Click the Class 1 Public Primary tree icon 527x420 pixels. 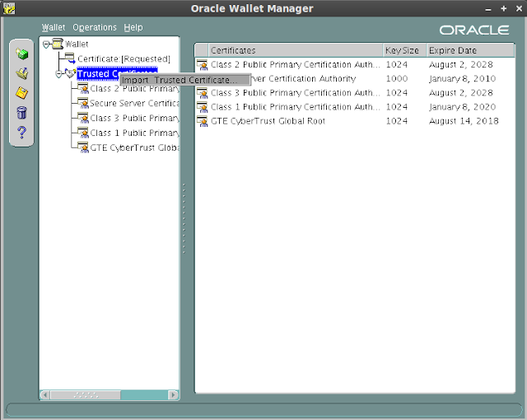[83, 133]
